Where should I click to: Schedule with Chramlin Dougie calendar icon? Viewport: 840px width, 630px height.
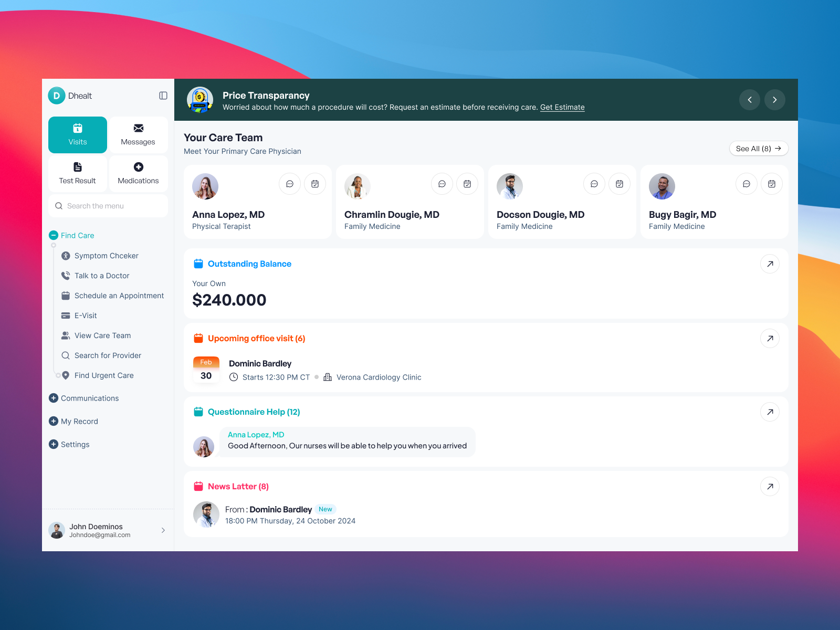(467, 184)
